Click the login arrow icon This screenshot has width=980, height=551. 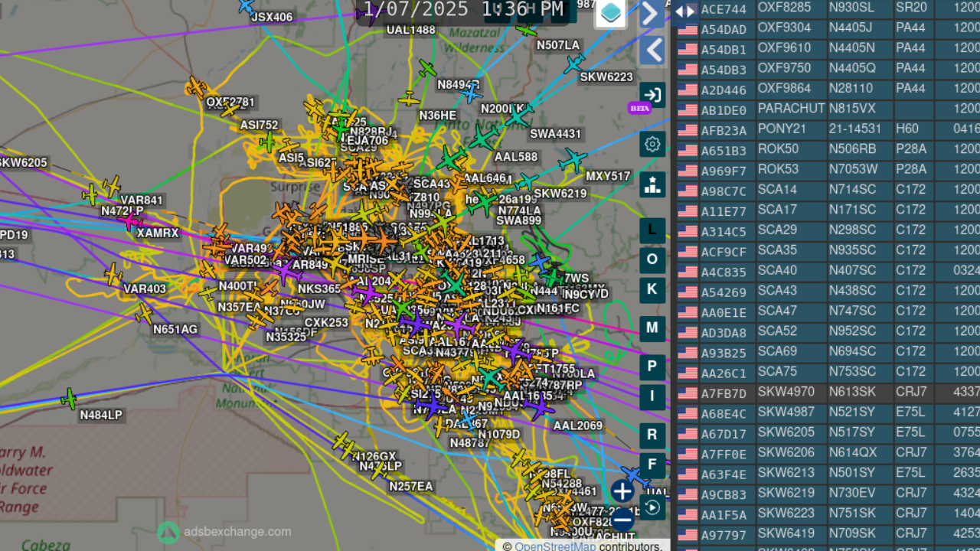[x=652, y=95]
